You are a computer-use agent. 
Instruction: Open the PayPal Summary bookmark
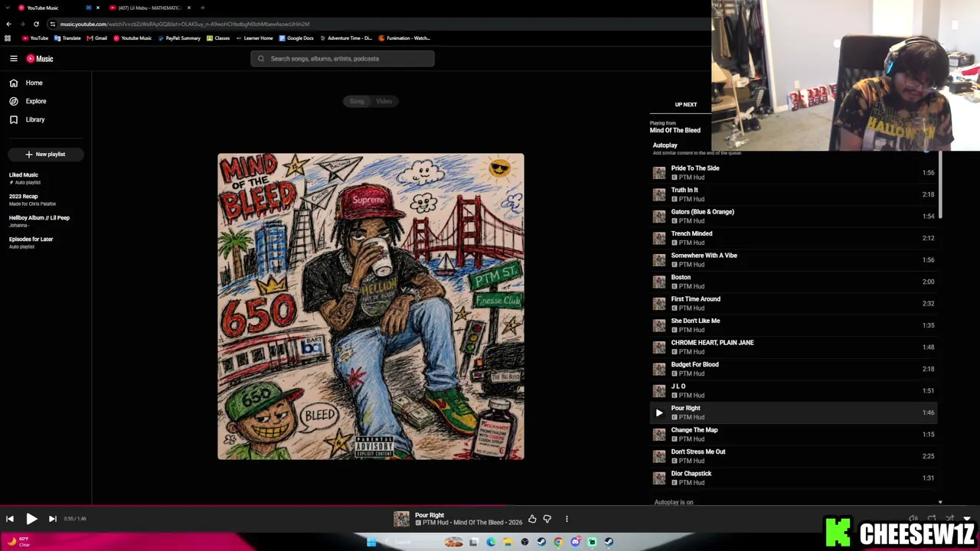[x=179, y=38]
